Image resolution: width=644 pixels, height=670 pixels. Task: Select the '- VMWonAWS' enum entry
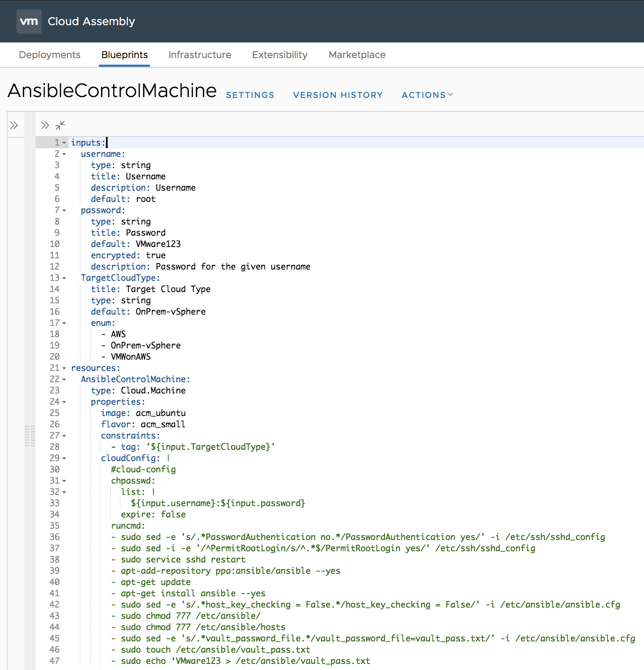coord(126,357)
